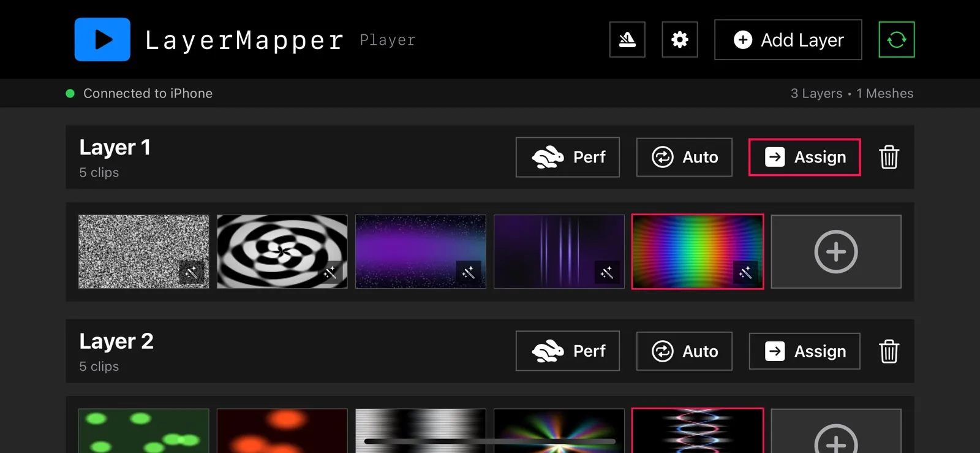
Task: Toggle Auto mode for Layer 2
Action: click(x=684, y=351)
